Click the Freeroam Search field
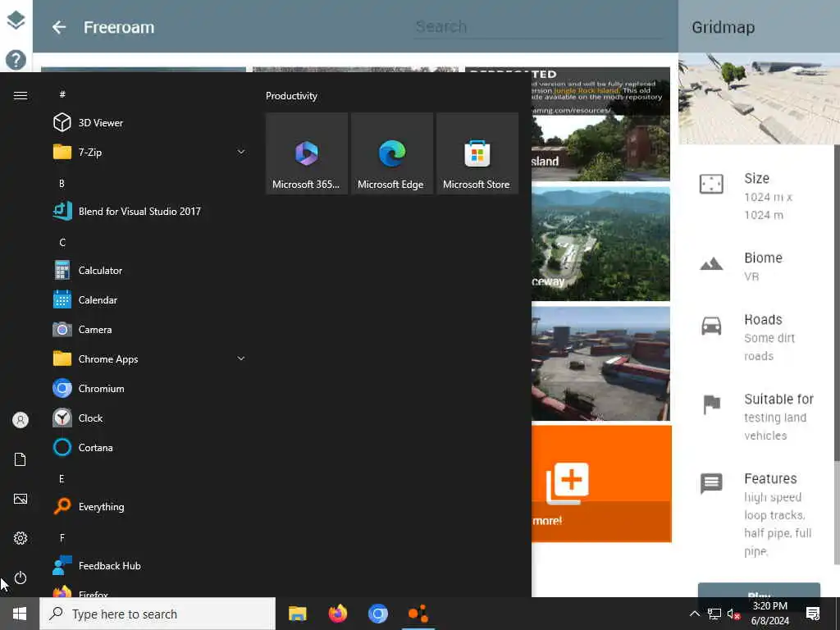The image size is (840, 630). pos(539,27)
